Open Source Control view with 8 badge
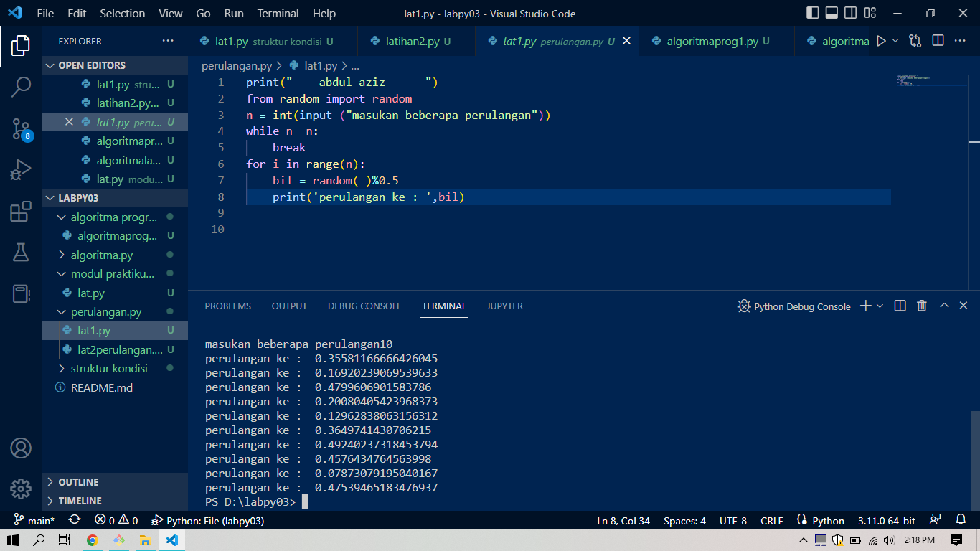 coord(21,129)
